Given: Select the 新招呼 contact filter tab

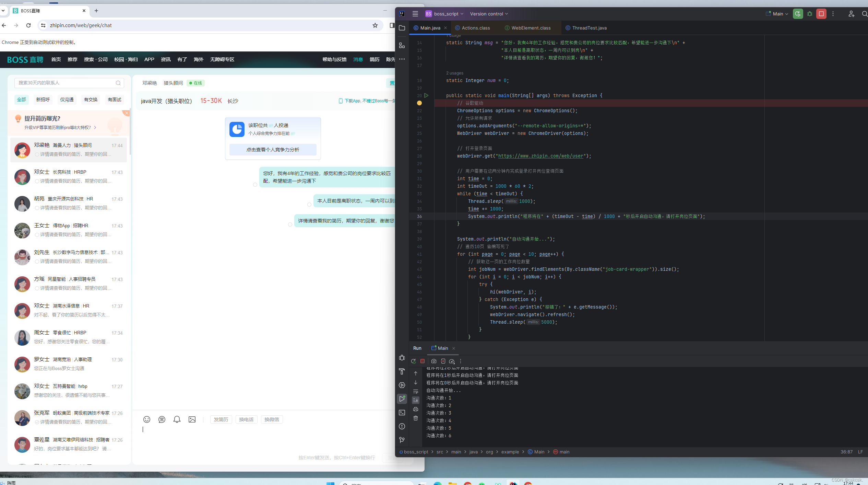Looking at the screenshot, I should click(43, 100).
